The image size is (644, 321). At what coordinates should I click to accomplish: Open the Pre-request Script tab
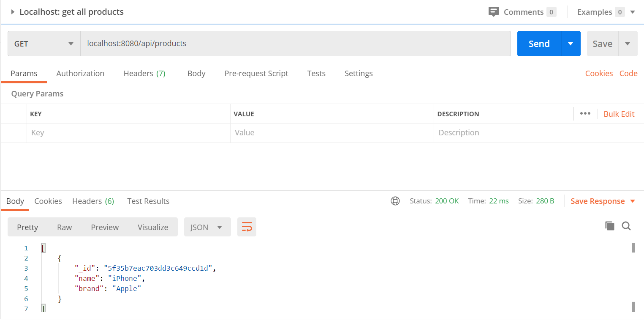point(256,73)
